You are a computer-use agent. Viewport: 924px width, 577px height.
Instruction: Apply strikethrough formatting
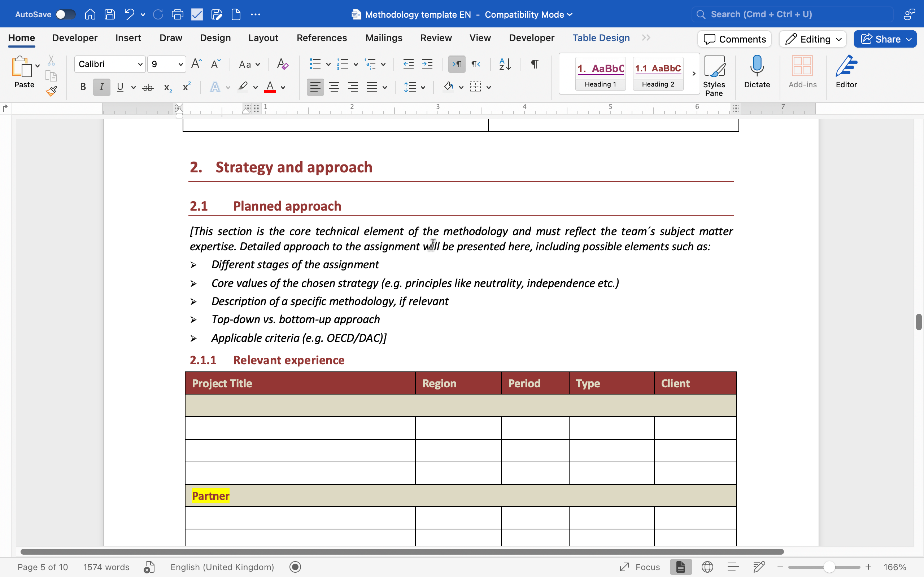[x=148, y=87]
